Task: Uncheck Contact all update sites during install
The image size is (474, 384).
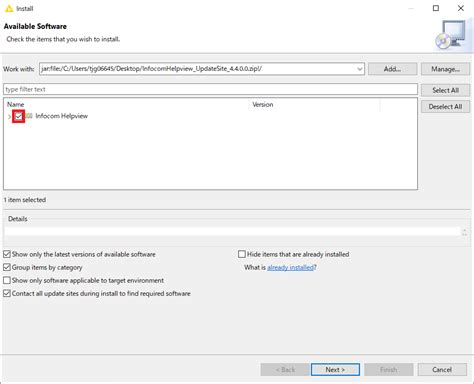Action: pyautogui.click(x=7, y=293)
